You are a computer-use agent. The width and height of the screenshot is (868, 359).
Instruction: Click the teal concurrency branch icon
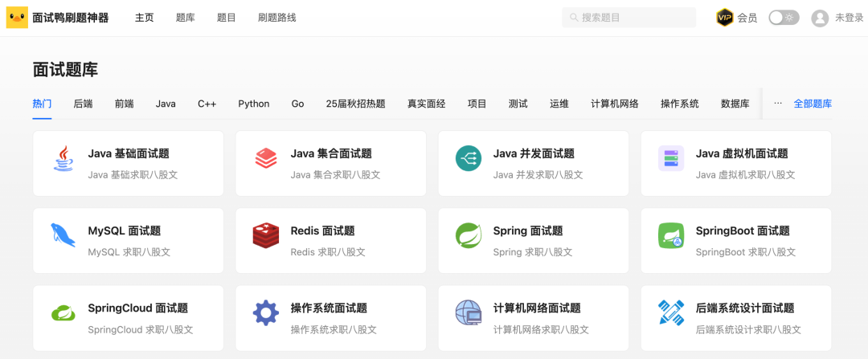[x=469, y=158]
